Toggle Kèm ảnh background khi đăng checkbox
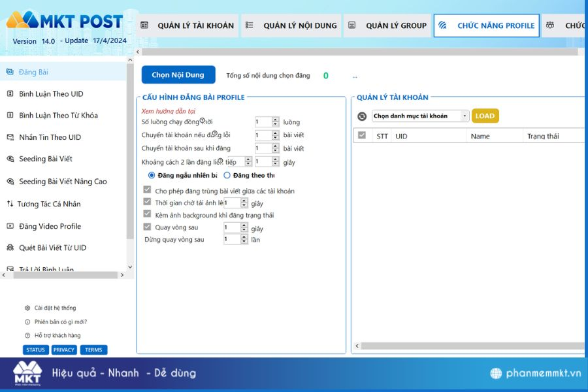588x392 pixels. (147, 215)
